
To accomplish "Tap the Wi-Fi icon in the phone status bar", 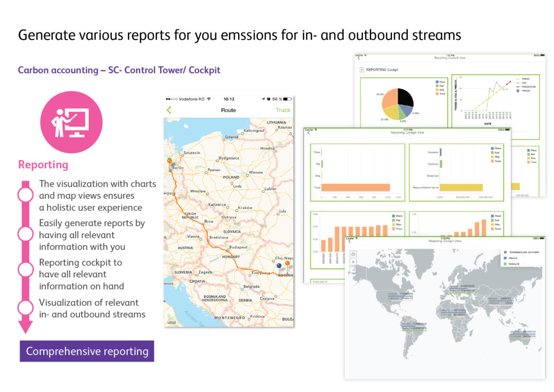I will (208, 98).
